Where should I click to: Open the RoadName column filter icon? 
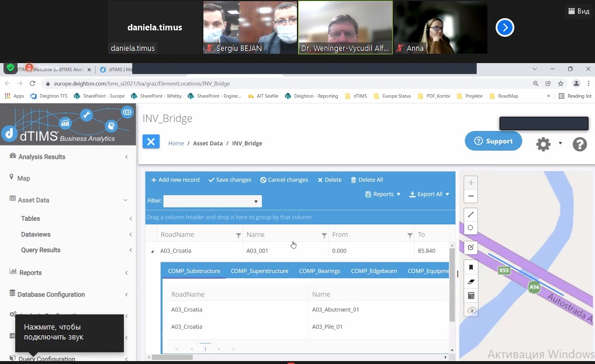pos(238,235)
